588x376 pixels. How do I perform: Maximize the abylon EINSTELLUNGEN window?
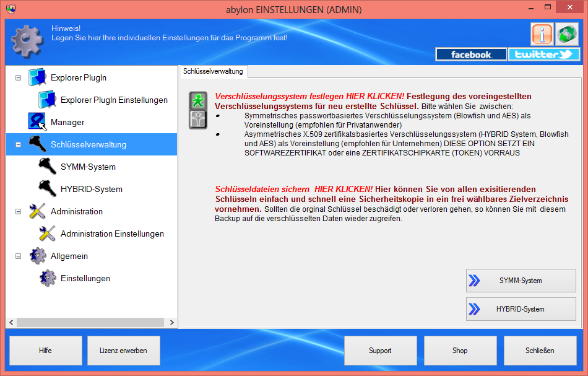pyautogui.click(x=548, y=7)
